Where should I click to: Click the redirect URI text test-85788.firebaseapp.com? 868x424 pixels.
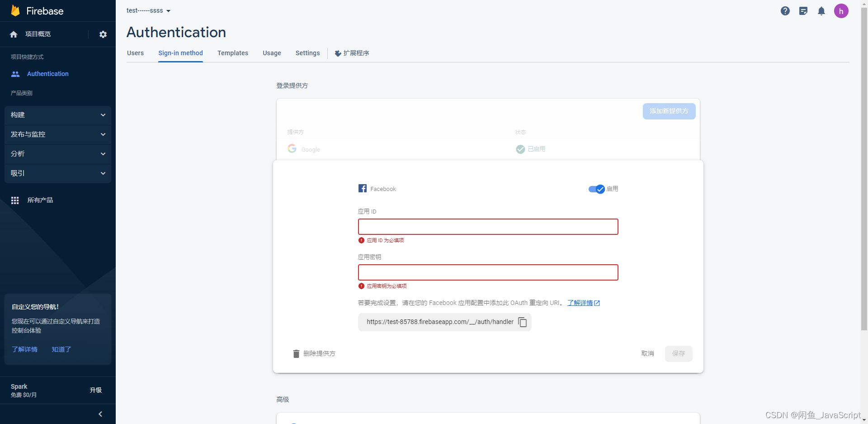440,322
